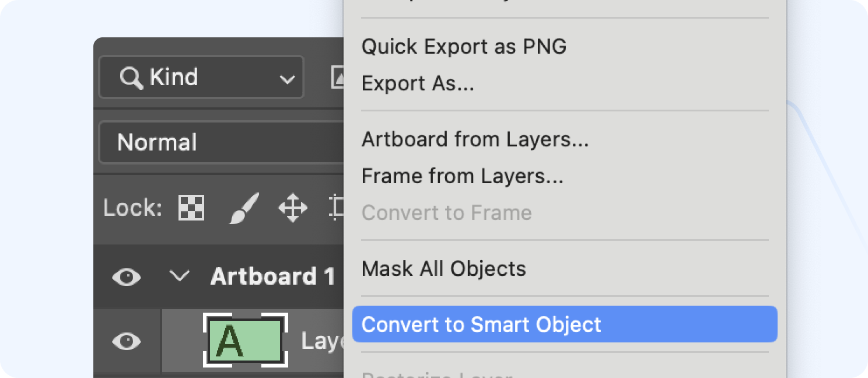Select Export As from the menu
This screenshot has height=378, width=868.
418,83
